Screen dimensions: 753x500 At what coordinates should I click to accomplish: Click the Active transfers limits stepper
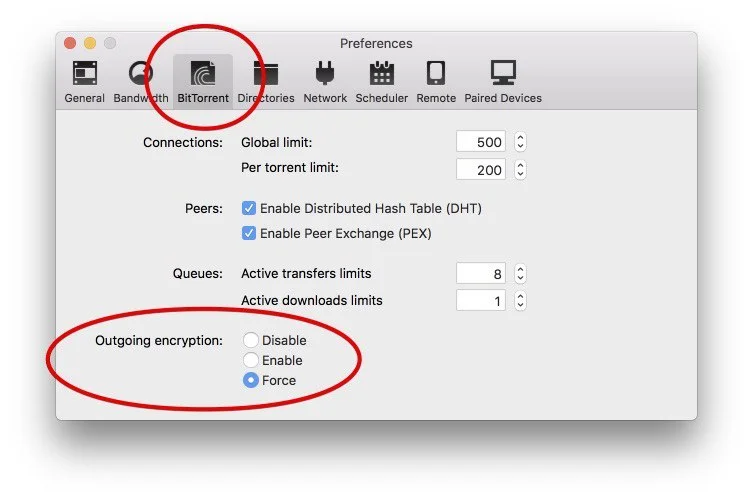point(520,274)
